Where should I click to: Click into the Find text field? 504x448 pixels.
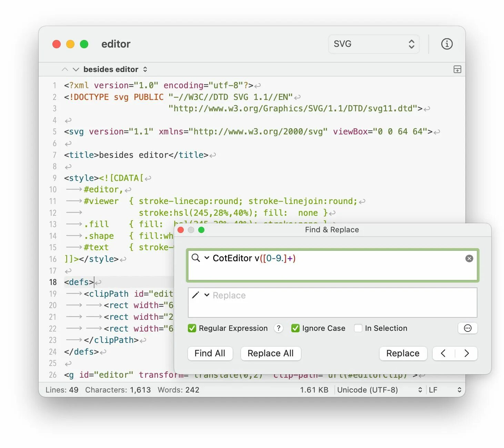pyautogui.click(x=333, y=265)
